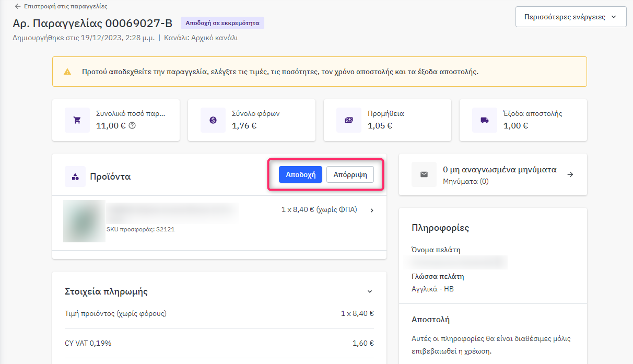Click the yellow warning triangle icon

(x=67, y=72)
